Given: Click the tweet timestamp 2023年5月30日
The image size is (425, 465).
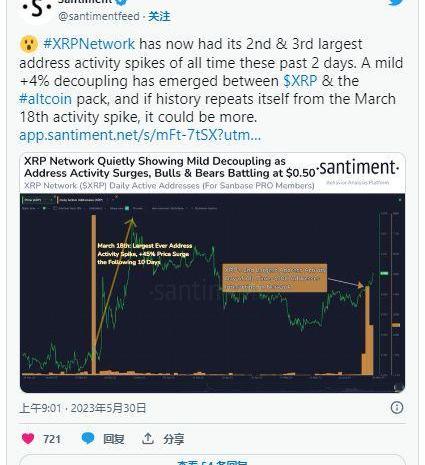Looking at the screenshot, I should click(x=108, y=408).
